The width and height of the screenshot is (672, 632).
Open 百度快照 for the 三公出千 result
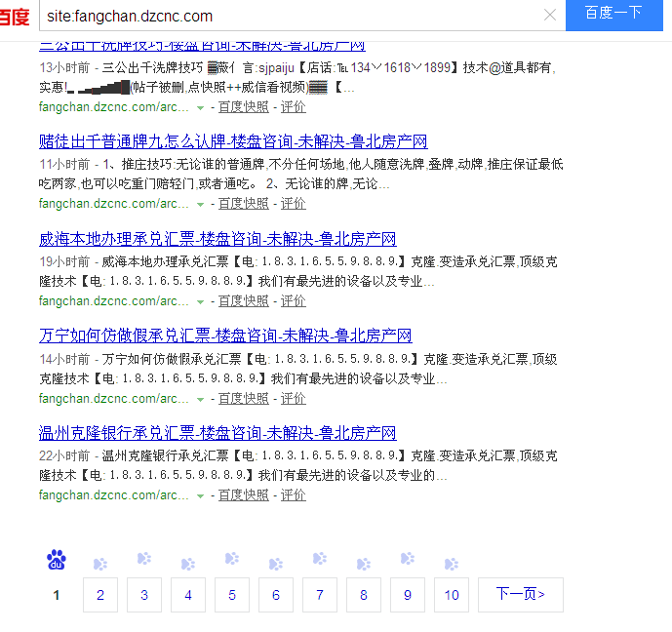tap(244, 107)
